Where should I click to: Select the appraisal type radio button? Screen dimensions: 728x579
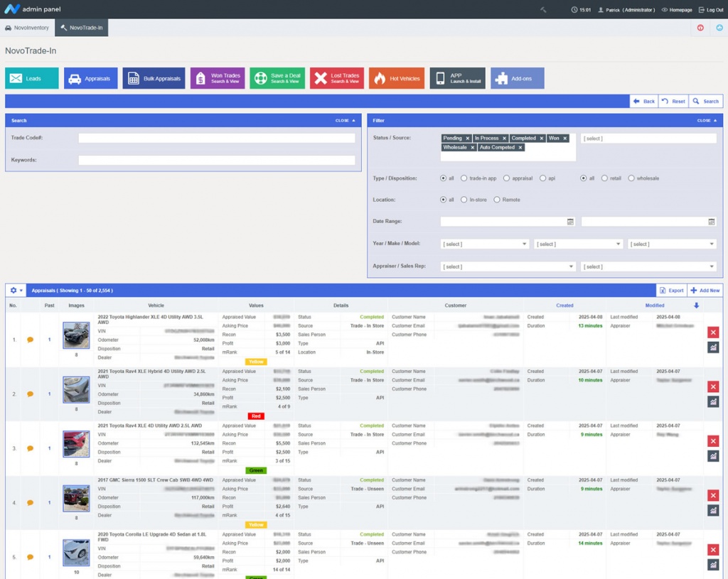(506, 178)
